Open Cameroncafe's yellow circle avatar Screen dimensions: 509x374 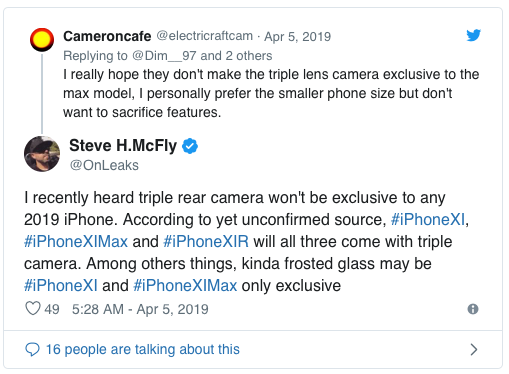(x=42, y=40)
